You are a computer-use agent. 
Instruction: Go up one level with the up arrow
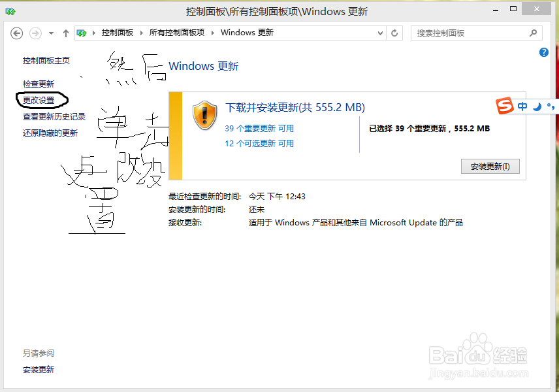coord(65,33)
